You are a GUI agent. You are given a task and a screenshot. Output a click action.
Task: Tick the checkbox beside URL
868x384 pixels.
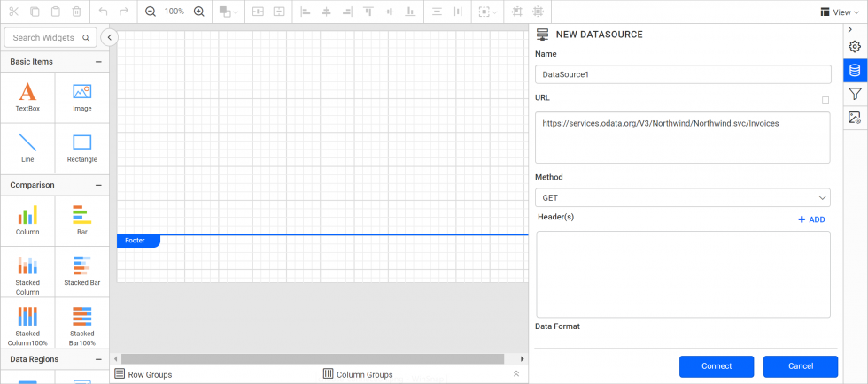[x=825, y=100]
